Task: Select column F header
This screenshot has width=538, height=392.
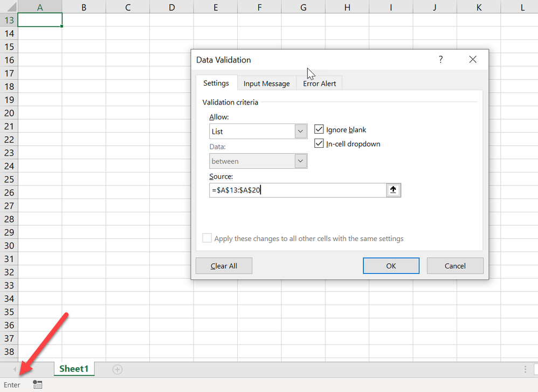Action: (259, 7)
